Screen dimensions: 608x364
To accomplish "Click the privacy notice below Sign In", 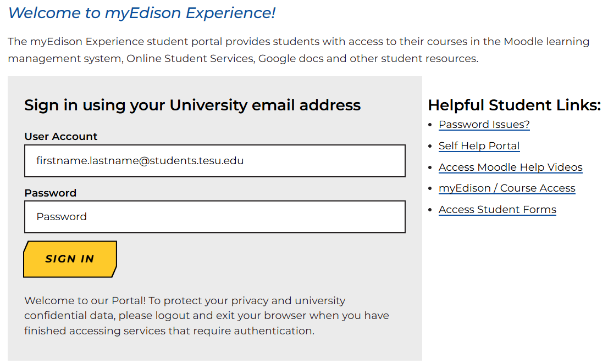I will [x=206, y=316].
